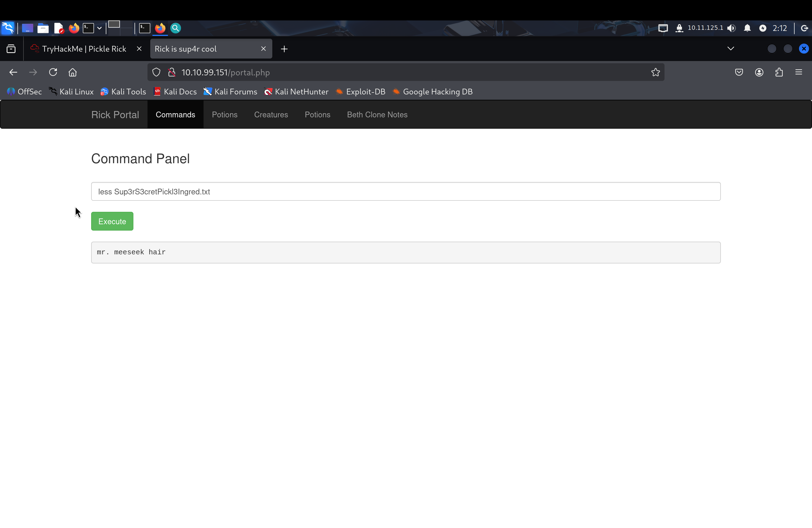Click the VPN IP address 10.11.125.1
This screenshot has width=812, height=528.
[705, 28]
